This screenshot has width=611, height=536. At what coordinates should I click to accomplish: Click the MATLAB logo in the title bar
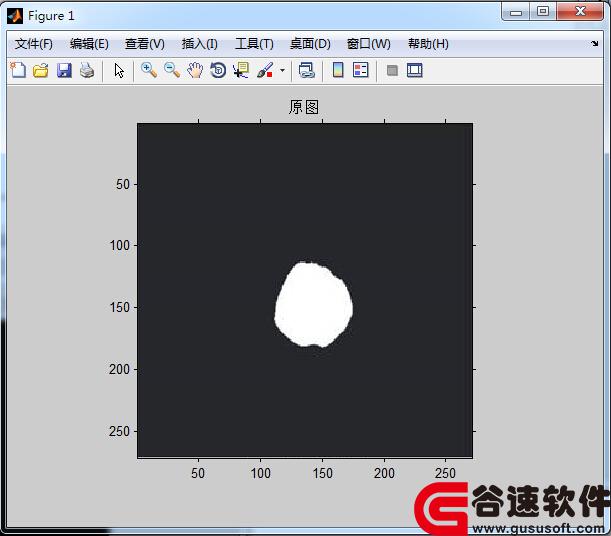[x=15, y=16]
